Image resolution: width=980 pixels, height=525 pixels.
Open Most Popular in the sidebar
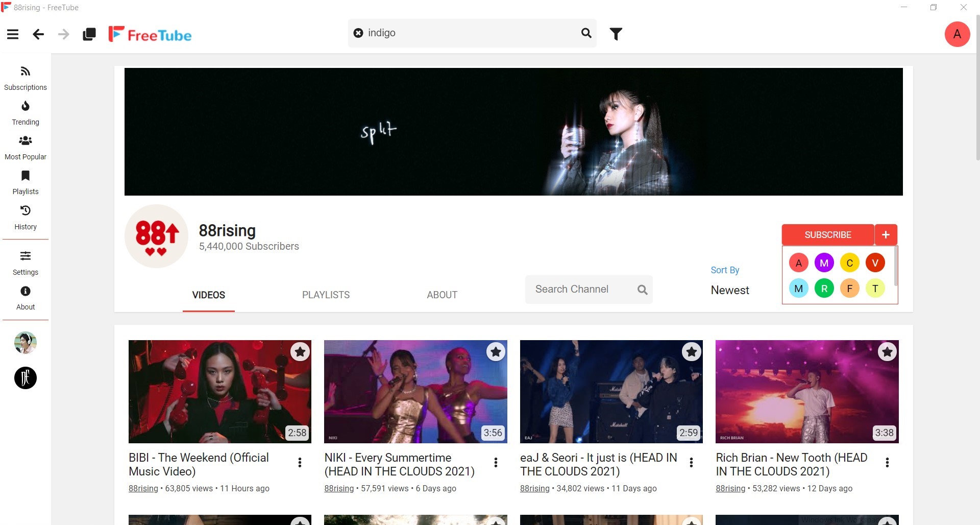26,148
